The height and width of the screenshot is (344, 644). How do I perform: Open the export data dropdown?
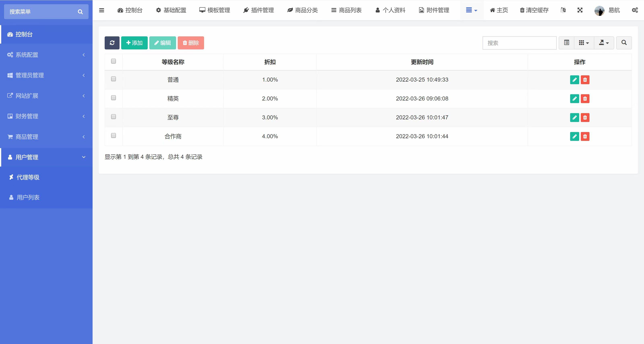(x=604, y=43)
